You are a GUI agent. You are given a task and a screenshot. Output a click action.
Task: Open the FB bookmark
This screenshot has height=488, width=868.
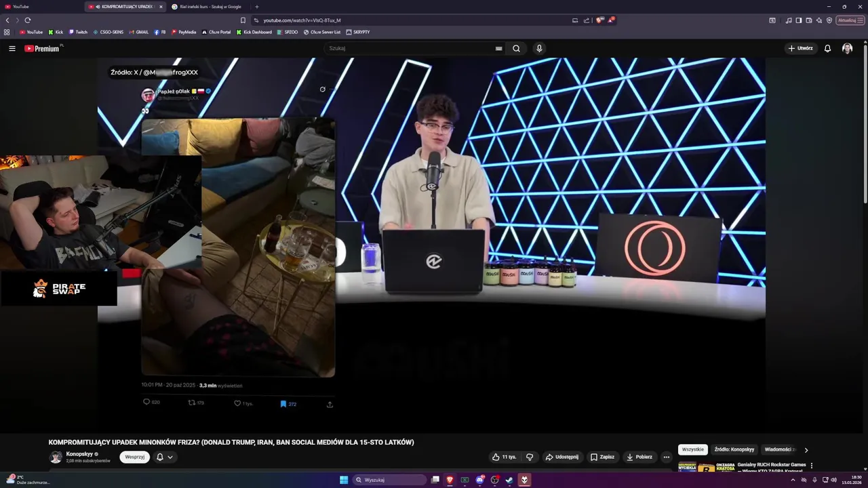coord(160,32)
